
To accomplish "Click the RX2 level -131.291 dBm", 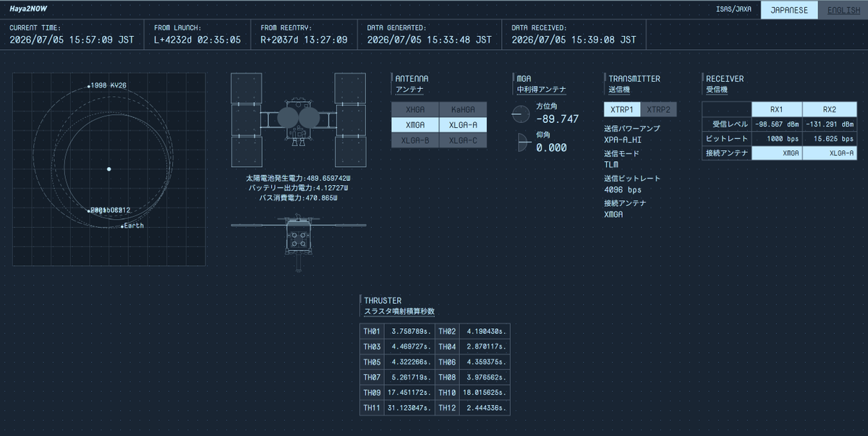I will click(830, 124).
